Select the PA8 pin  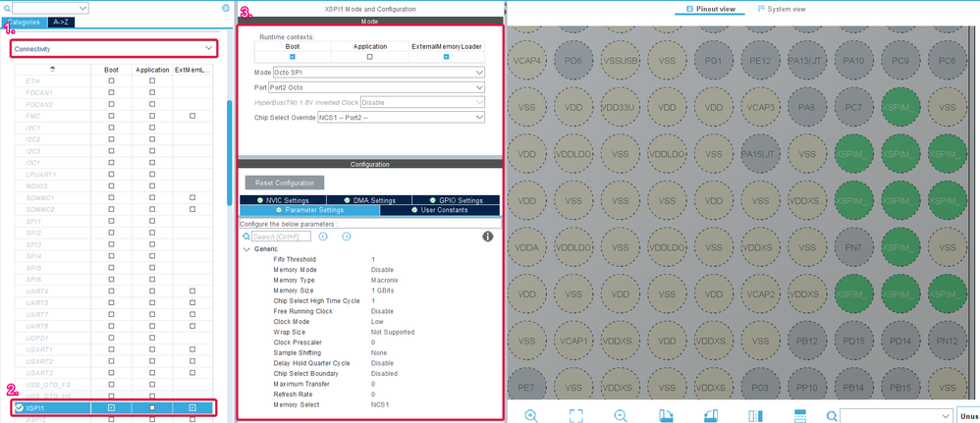click(x=806, y=108)
